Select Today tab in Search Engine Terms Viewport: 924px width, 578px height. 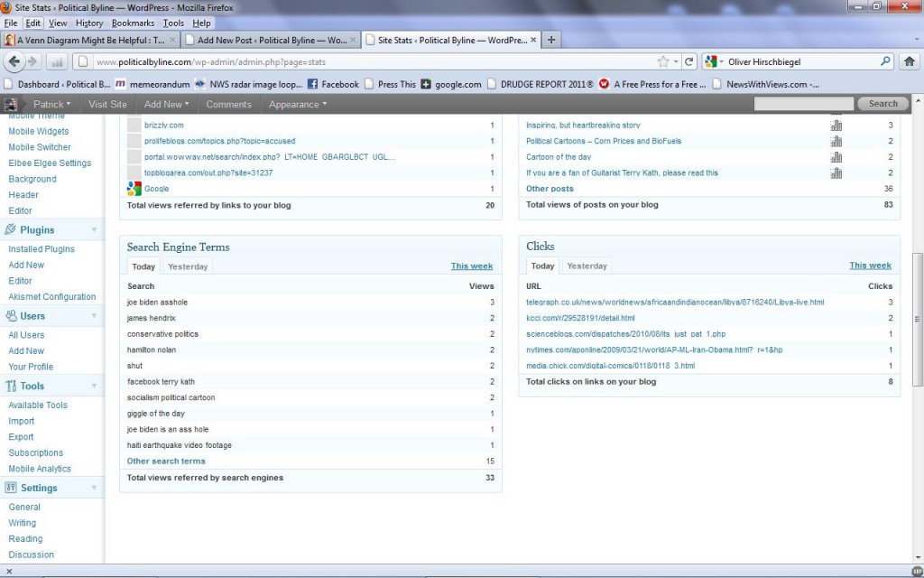tap(143, 266)
